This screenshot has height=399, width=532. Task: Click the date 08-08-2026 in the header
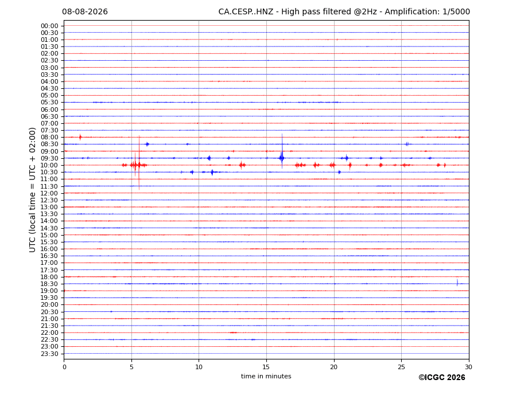(x=85, y=12)
